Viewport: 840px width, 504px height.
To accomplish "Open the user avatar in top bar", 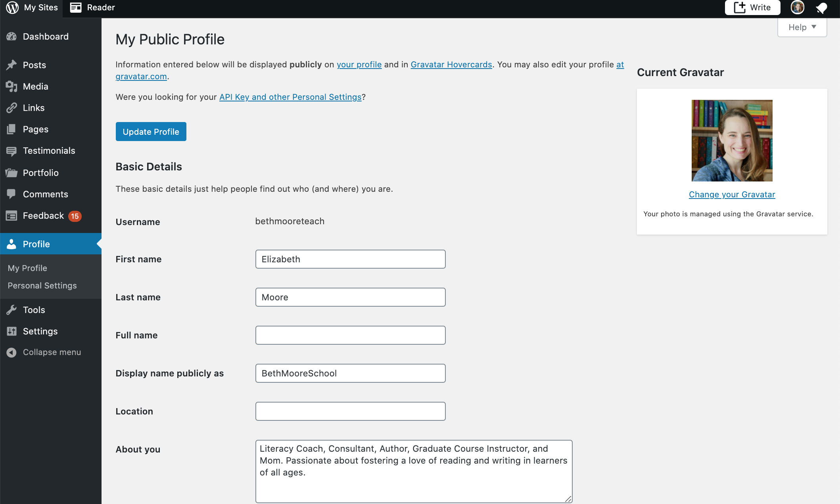I will pyautogui.click(x=797, y=8).
